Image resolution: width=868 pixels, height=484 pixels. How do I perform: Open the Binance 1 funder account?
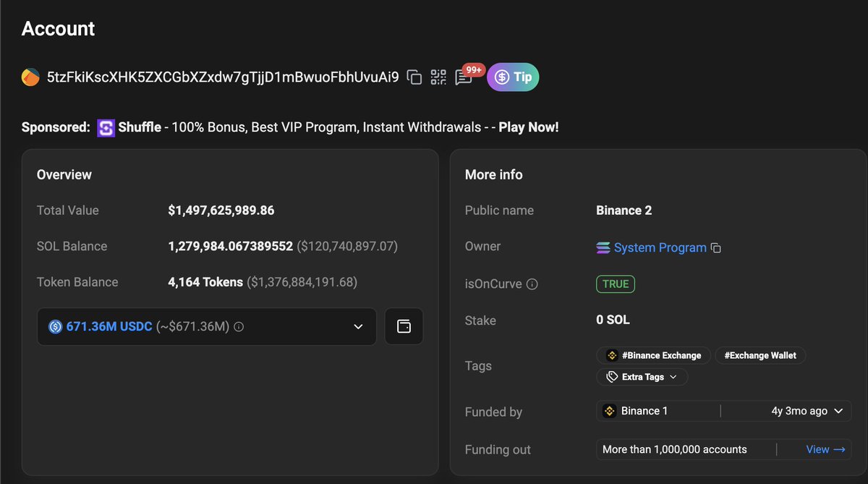644,411
